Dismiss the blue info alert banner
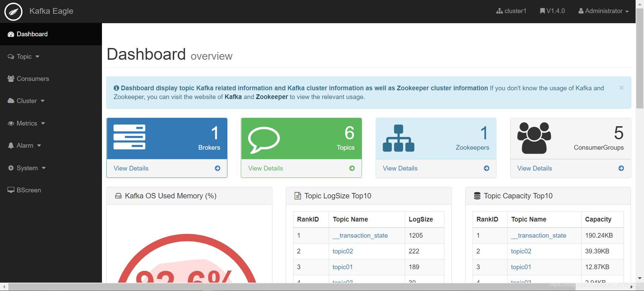Image resolution: width=644 pixels, height=291 pixels. [621, 88]
